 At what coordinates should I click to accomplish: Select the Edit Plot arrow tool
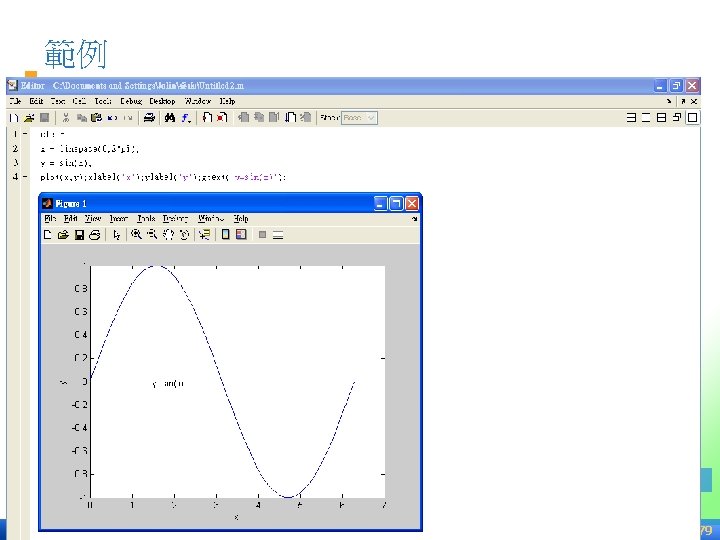coord(117,235)
